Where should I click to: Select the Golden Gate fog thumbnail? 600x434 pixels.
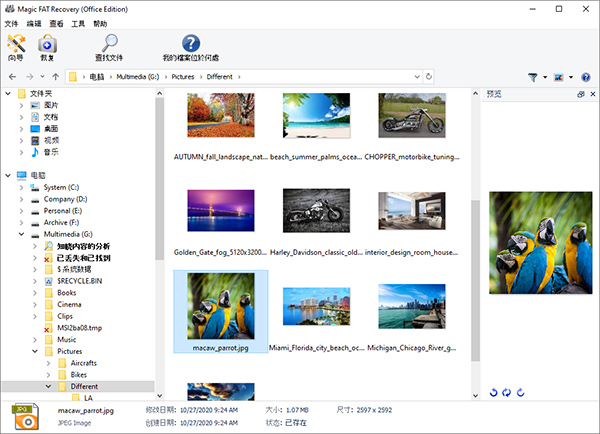221,210
